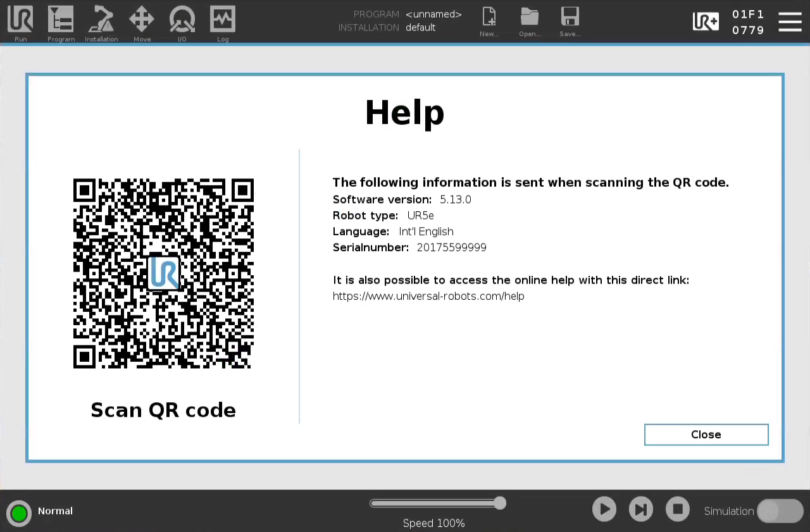Click the UR+ logo icon

[x=706, y=22]
